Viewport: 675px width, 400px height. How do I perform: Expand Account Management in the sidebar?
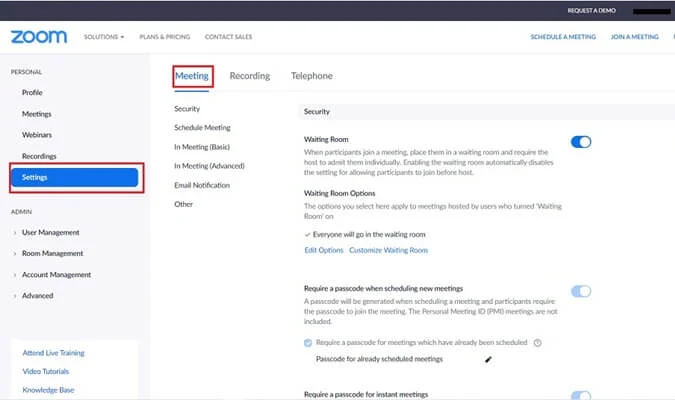[x=56, y=275]
